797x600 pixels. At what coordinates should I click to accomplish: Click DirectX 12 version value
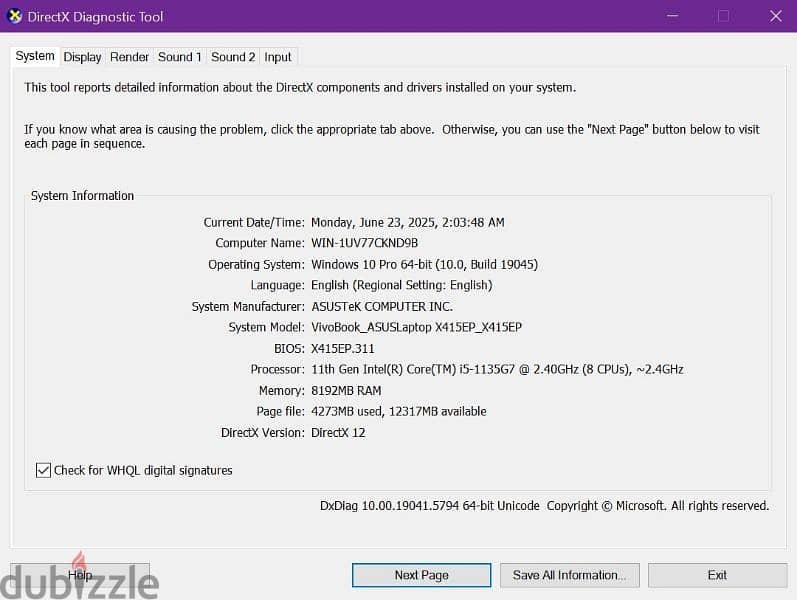click(x=338, y=433)
